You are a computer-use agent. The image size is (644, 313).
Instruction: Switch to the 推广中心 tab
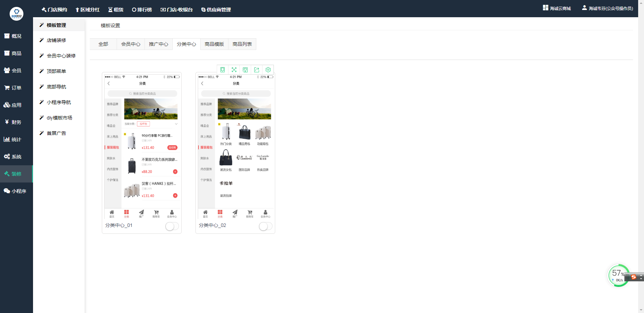coord(159,44)
